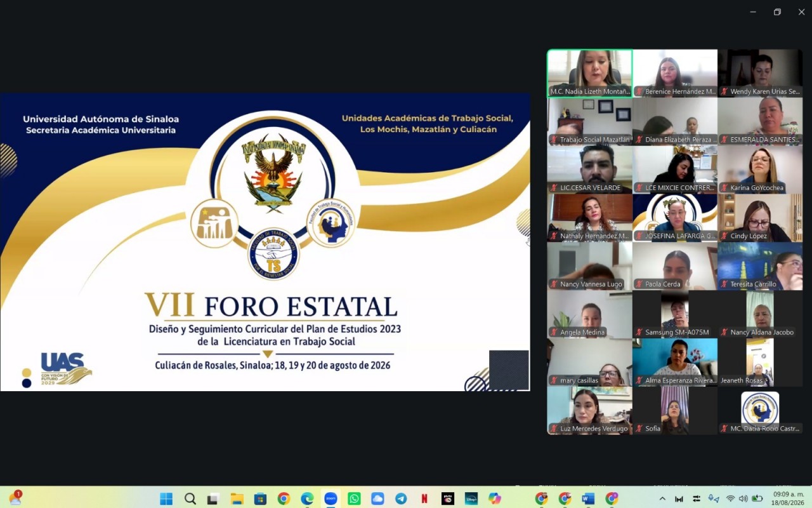Click the 'Diseño y Seguimiento Curricular' subtitle line

275,329
